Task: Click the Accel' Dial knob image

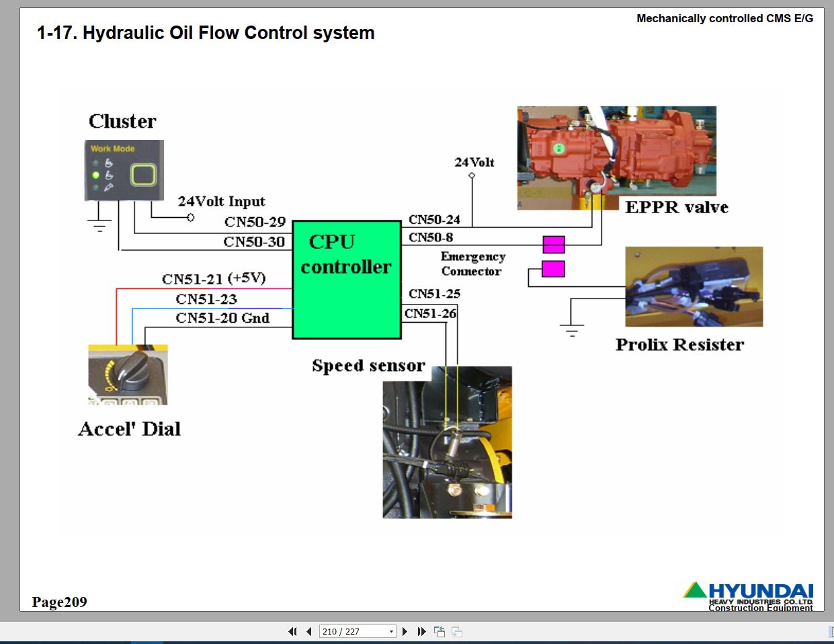Action: pos(128,374)
